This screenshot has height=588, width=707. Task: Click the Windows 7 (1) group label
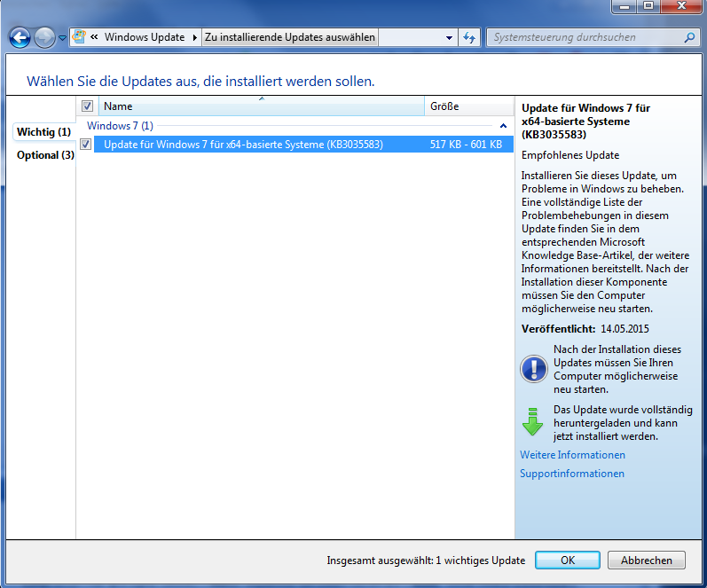coord(120,126)
